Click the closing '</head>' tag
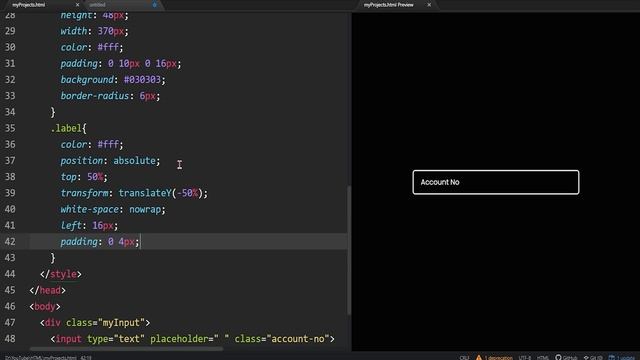 (47, 290)
